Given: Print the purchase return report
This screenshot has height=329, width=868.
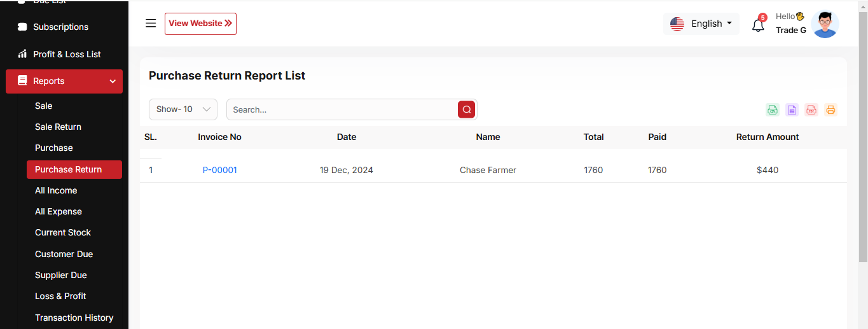Looking at the screenshot, I should pos(830,109).
